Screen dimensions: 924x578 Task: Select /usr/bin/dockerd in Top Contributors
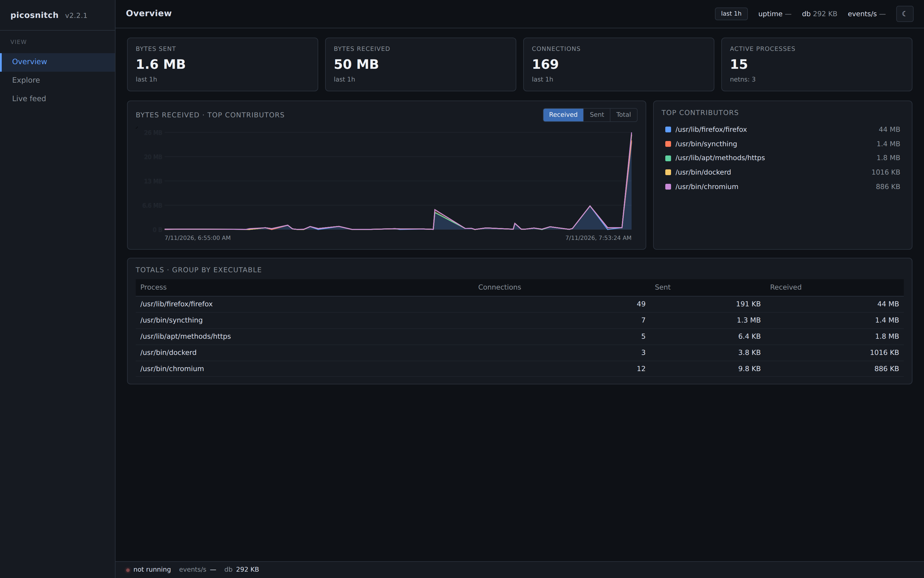pos(782,173)
